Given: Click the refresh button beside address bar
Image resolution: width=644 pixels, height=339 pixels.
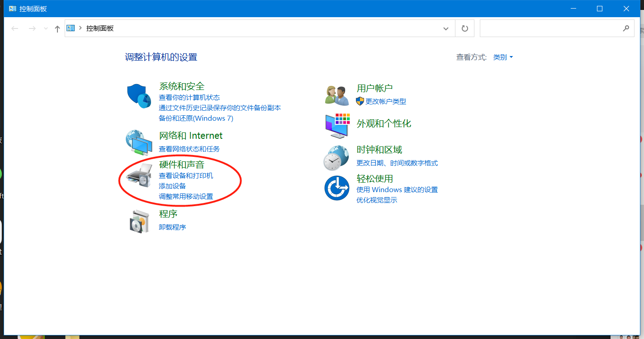Looking at the screenshot, I should [x=464, y=28].
